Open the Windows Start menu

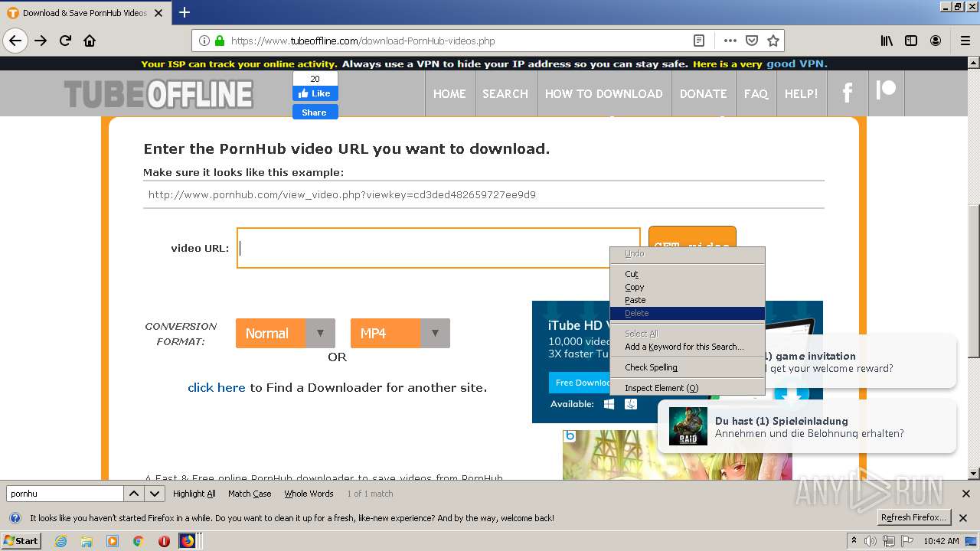(x=21, y=540)
